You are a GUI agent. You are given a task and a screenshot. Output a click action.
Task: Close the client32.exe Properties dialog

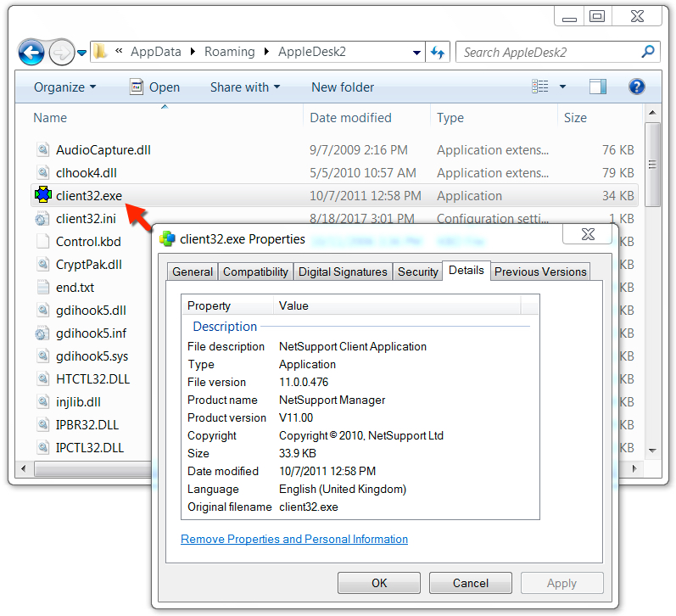[x=588, y=234]
